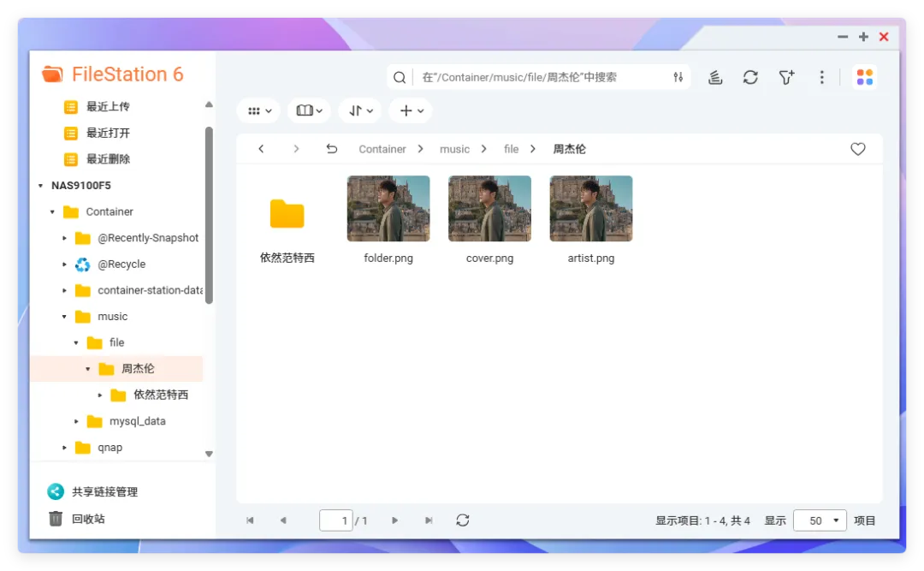Open the sort order dropdown

coord(361,111)
